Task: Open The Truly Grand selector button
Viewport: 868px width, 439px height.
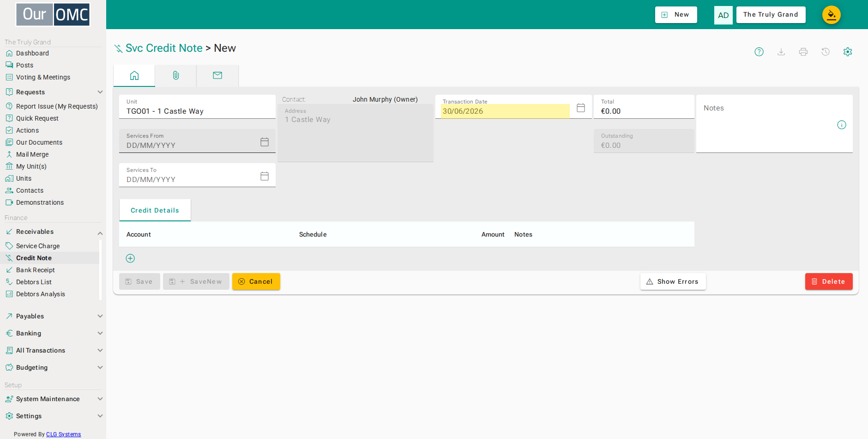Action: click(x=771, y=15)
